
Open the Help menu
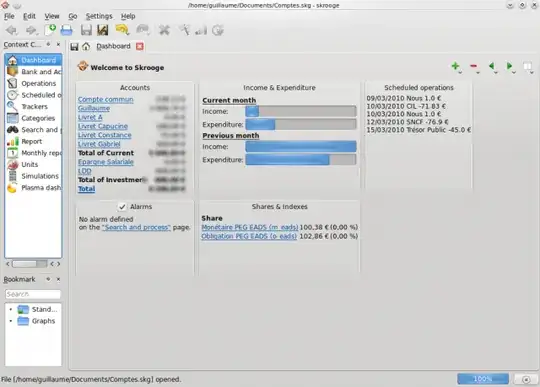pyautogui.click(x=128, y=16)
